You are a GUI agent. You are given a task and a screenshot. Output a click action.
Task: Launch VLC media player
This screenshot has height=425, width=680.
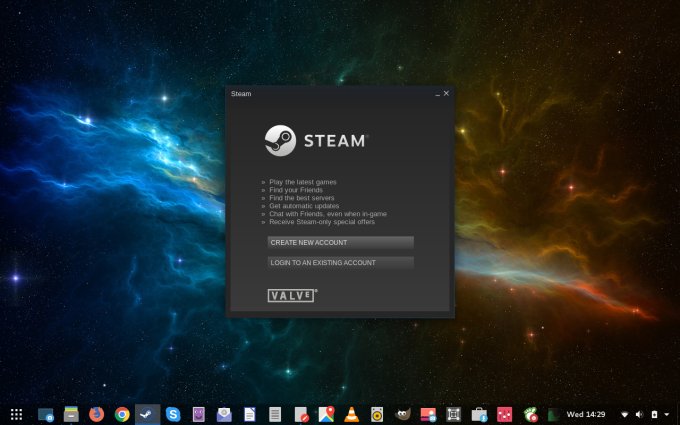352,414
